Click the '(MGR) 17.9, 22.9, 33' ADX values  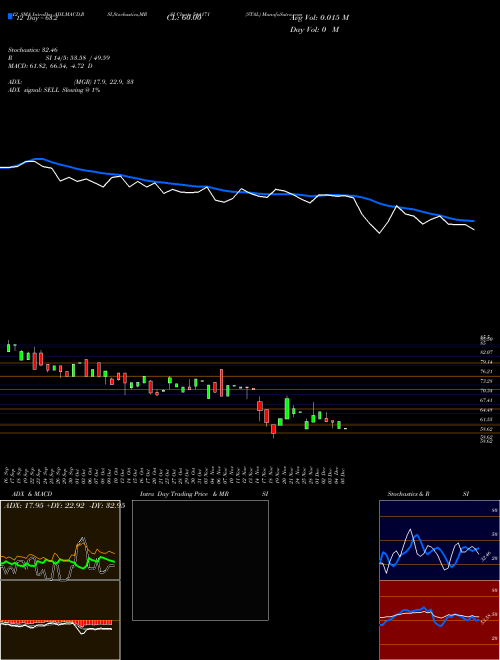[x=103, y=82]
